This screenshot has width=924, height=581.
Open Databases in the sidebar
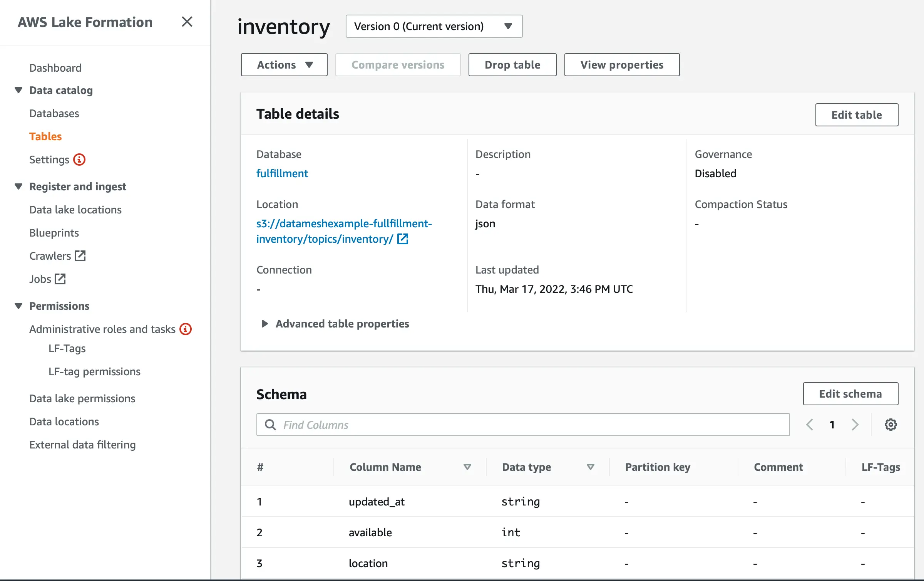(54, 113)
